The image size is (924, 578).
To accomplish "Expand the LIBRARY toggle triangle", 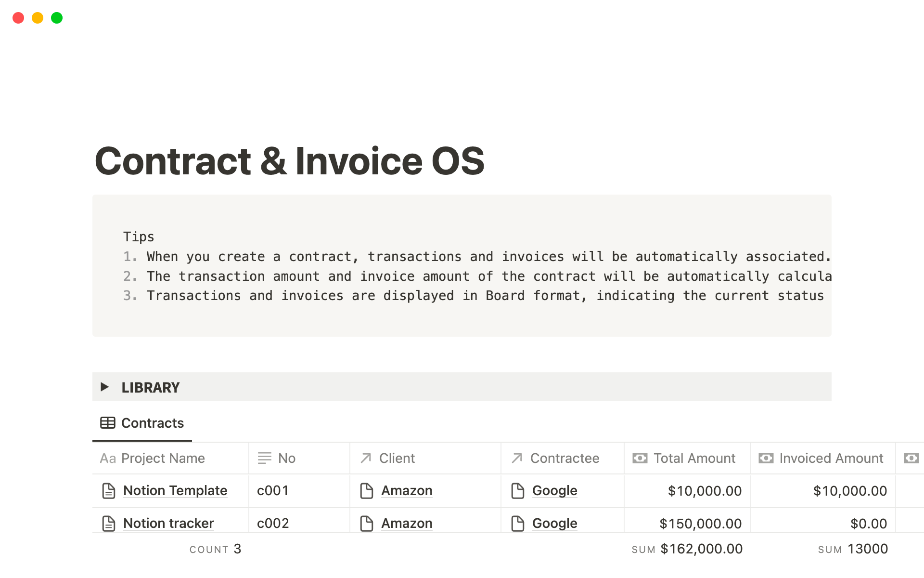I will [x=104, y=387].
